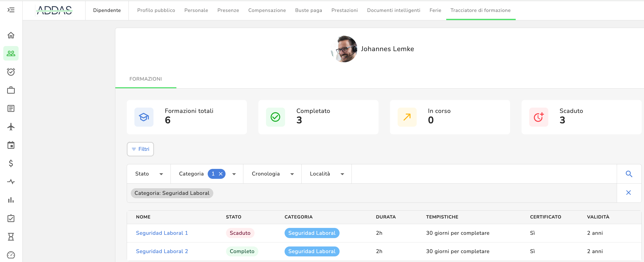Switch to Presenze tab
644x262 pixels.
tap(228, 10)
